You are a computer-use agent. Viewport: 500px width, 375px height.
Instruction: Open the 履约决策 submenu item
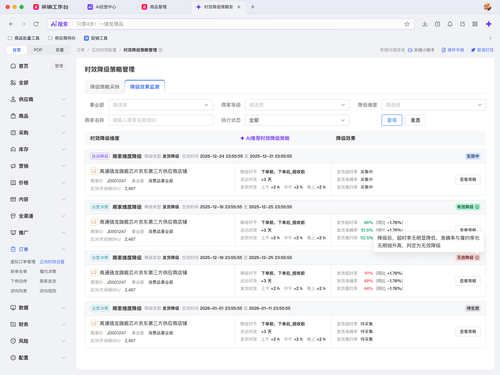(x=48, y=272)
